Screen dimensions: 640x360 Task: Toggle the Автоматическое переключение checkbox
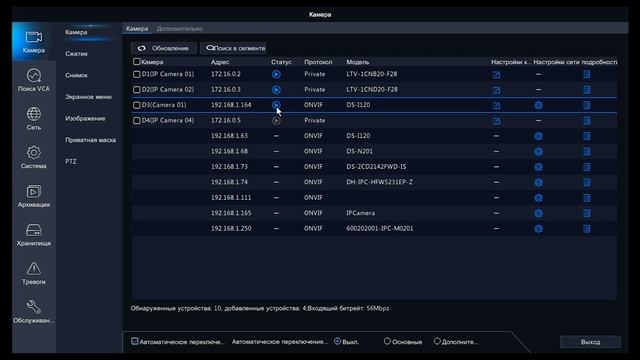tap(135, 341)
